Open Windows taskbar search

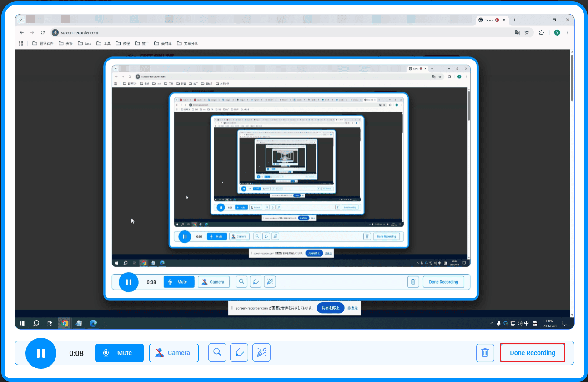coord(36,323)
